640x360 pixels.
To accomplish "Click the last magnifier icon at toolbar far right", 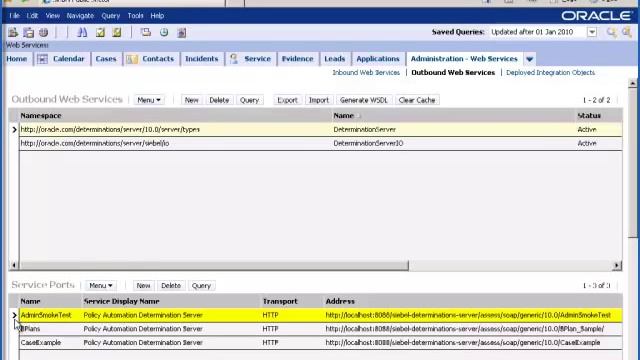I will click(x=627, y=32).
